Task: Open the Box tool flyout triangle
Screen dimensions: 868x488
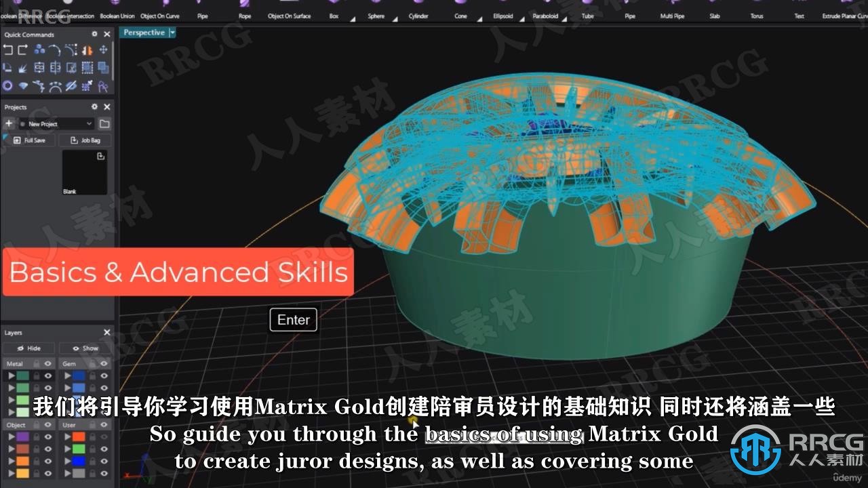Action: (351, 19)
